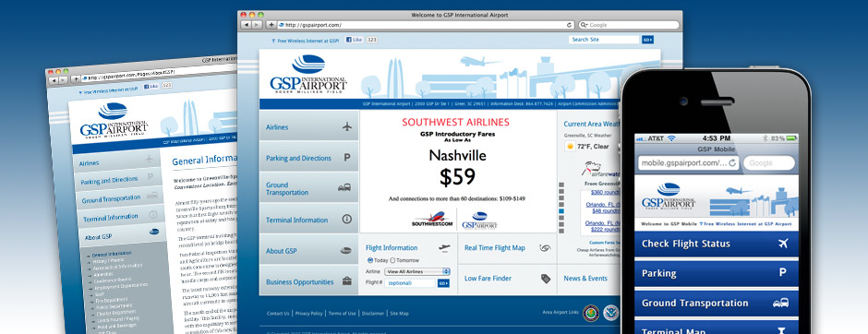
Task: Click the Site Map footer link
Action: (399, 313)
